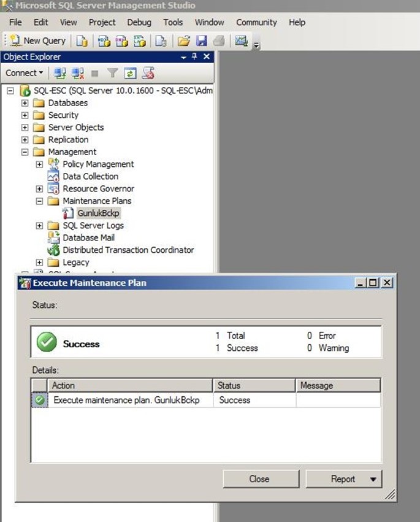Minimize the Execute Maintenance Plan dialog
Image resolution: width=420 pixels, height=522 pixels.
tap(361, 283)
